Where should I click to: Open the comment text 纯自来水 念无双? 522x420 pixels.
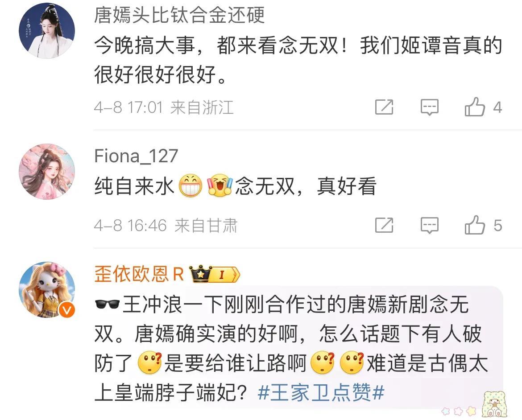[236, 186]
